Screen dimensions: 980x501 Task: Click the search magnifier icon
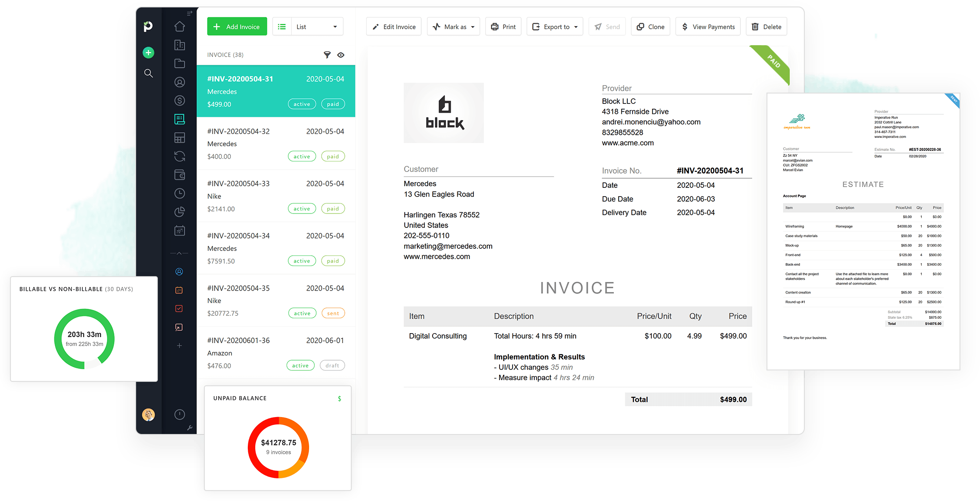point(148,73)
